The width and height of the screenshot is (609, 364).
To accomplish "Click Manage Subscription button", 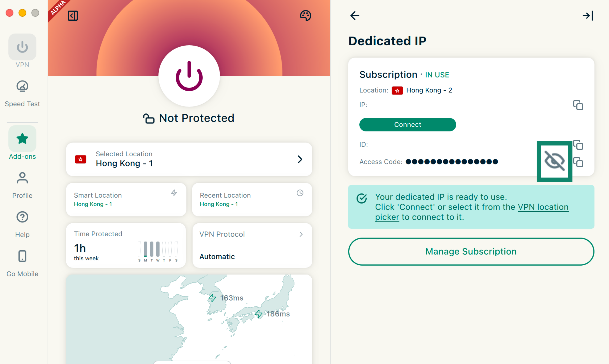I will click(x=471, y=251).
